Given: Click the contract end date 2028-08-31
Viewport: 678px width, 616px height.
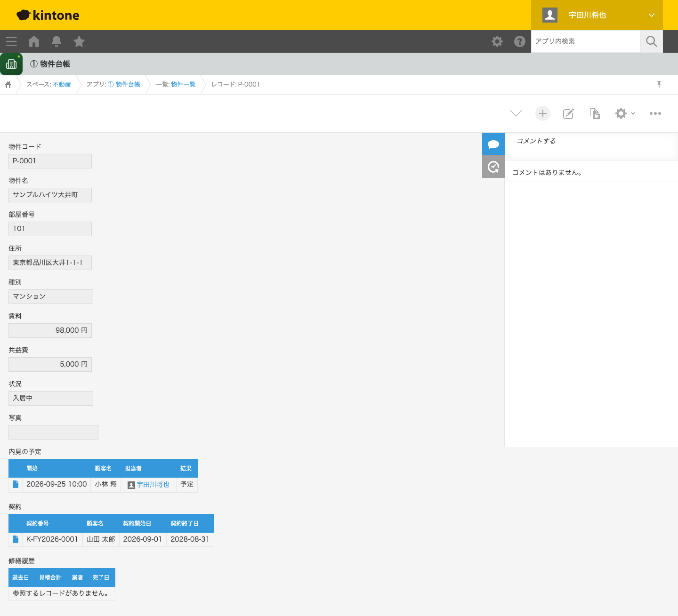Looking at the screenshot, I should 190,539.
